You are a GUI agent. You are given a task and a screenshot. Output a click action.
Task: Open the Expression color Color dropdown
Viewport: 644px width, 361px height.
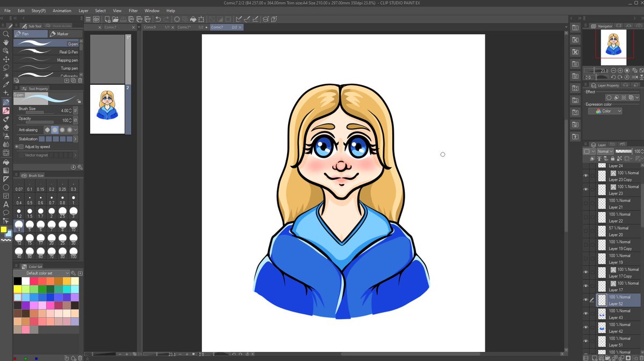pos(605,110)
